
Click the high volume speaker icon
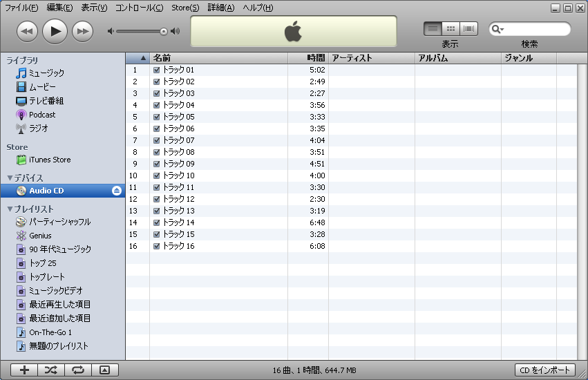pos(175,32)
